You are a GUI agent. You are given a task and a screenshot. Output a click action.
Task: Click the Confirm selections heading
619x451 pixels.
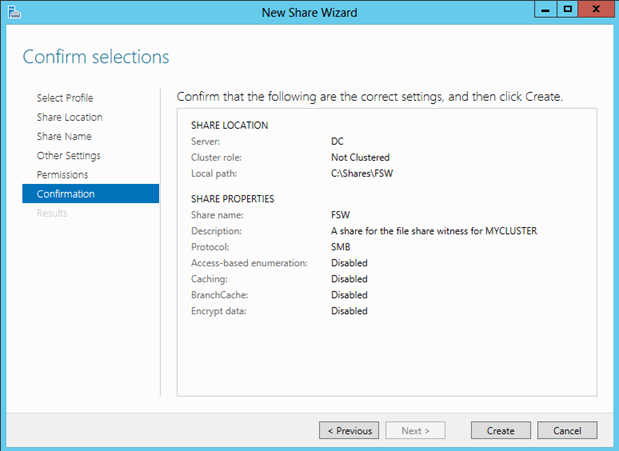96,56
